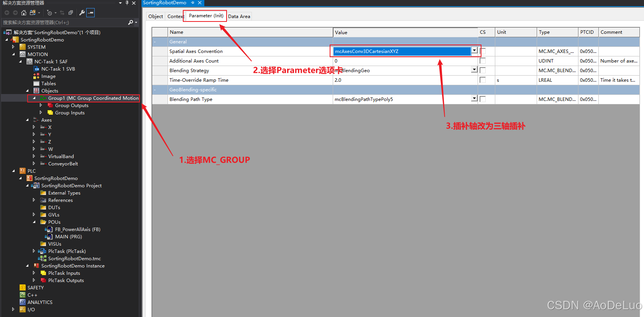Screen dimensions: 644x317
Task: Open Solution Explorer window options arrow
Action: point(120,3)
